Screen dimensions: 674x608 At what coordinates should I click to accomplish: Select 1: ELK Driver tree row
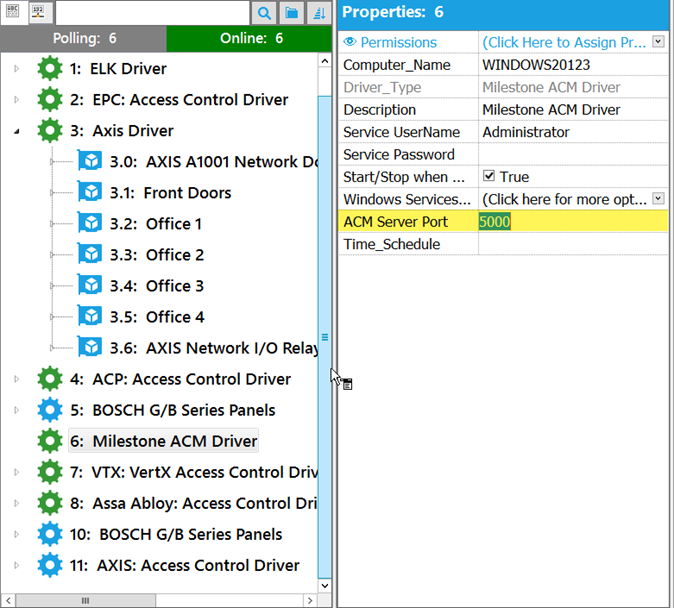tap(118, 68)
